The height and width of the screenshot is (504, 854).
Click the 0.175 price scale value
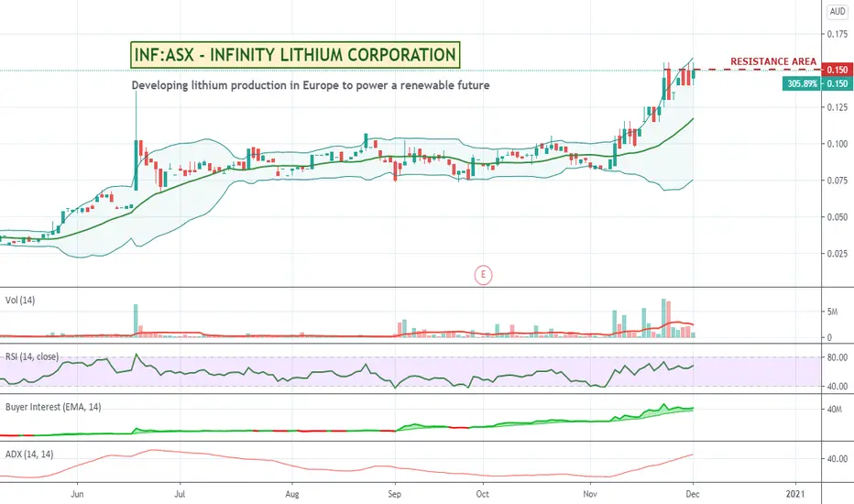838,34
